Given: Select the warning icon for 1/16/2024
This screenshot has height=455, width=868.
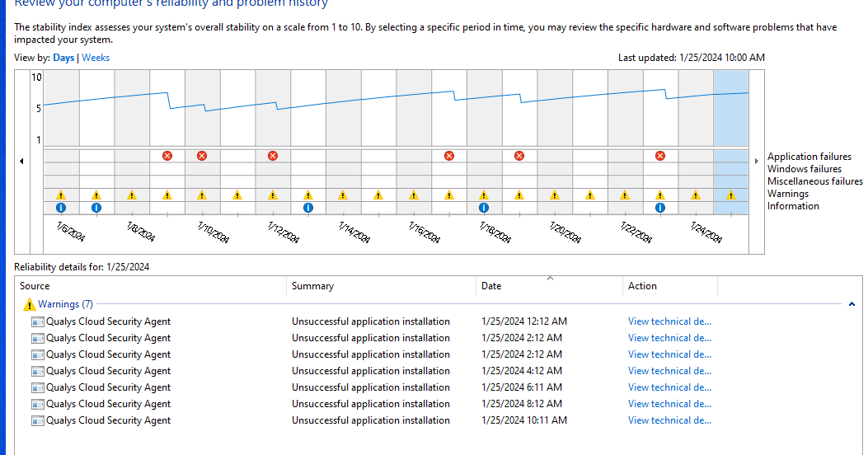Looking at the screenshot, I should click(x=414, y=195).
